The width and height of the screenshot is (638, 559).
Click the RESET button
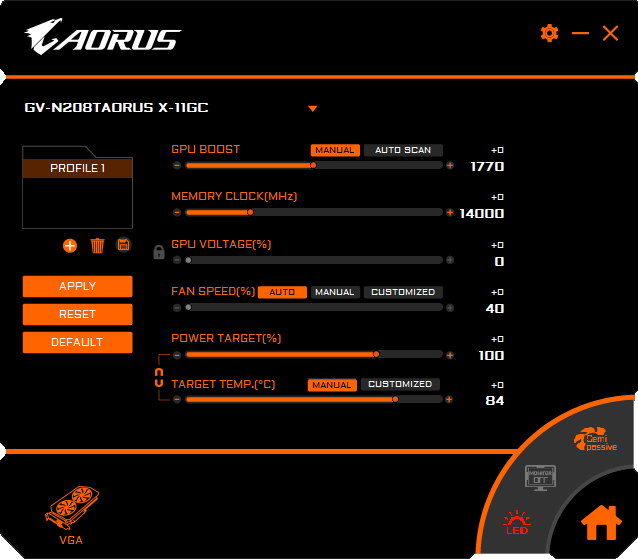coord(77,314)
